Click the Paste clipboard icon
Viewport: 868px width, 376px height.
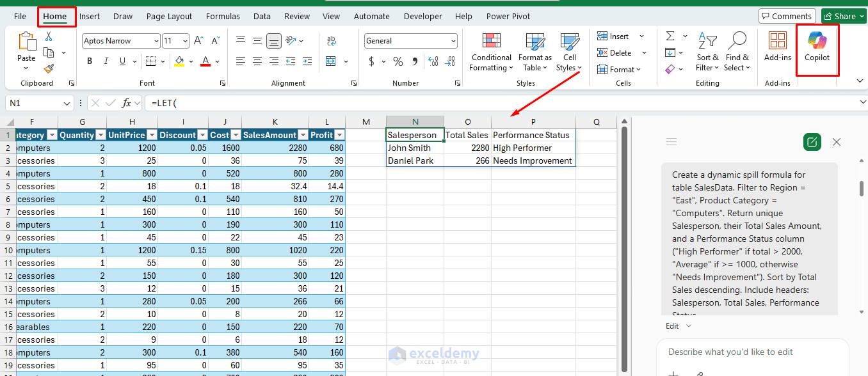pos(27,42)
